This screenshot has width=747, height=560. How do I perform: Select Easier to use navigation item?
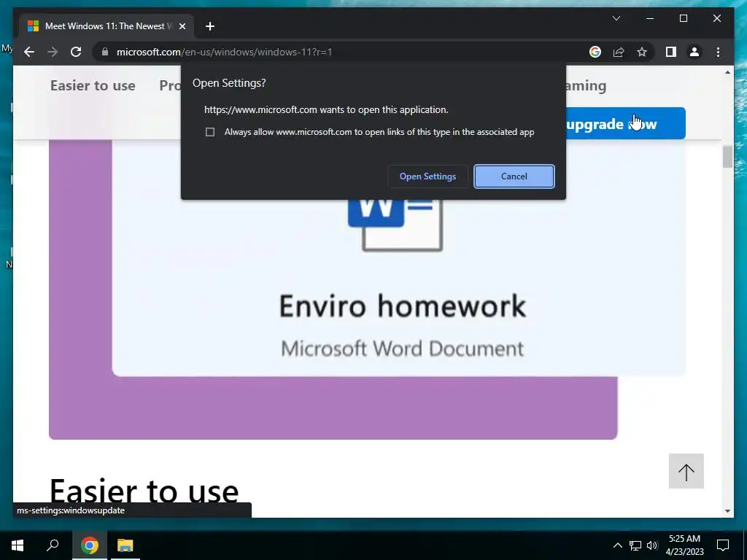[x=93, y=86]
